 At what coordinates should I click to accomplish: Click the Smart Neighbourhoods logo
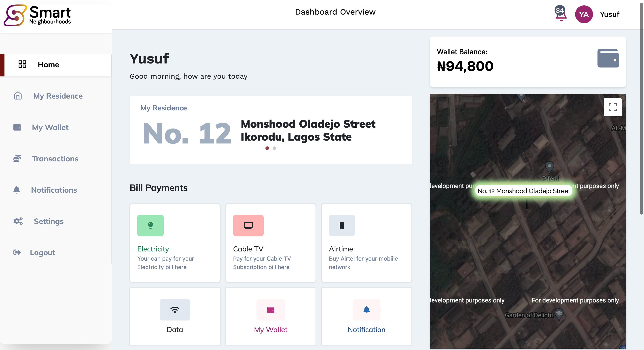click(38, 15)
